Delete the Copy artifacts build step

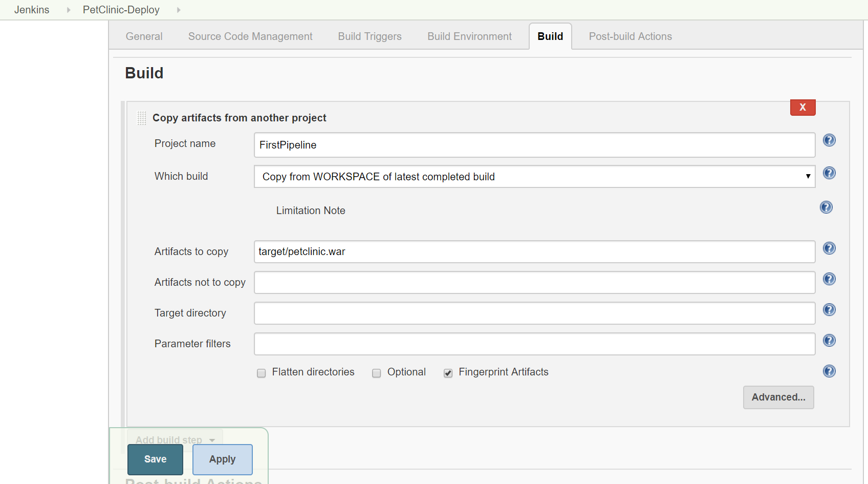802,108
